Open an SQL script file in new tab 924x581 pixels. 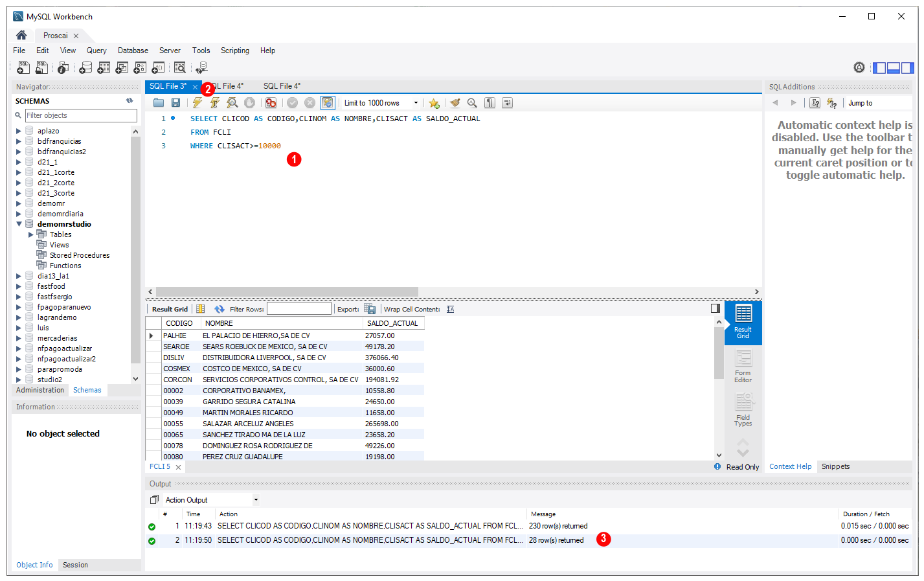41,67
